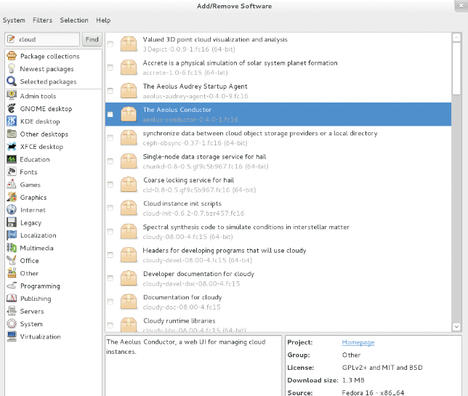468x396 pixels.
Task: Click the Admin tools category icon
Action: tap(12, 95)
